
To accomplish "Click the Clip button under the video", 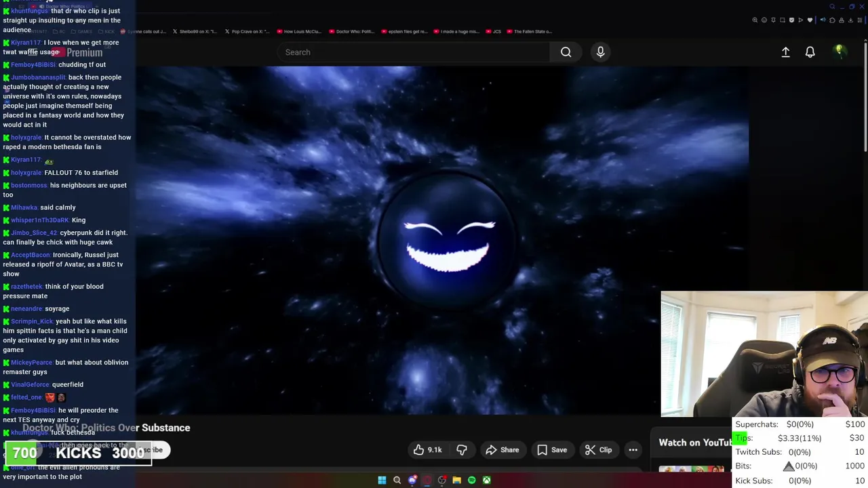I will click(599, 450).
